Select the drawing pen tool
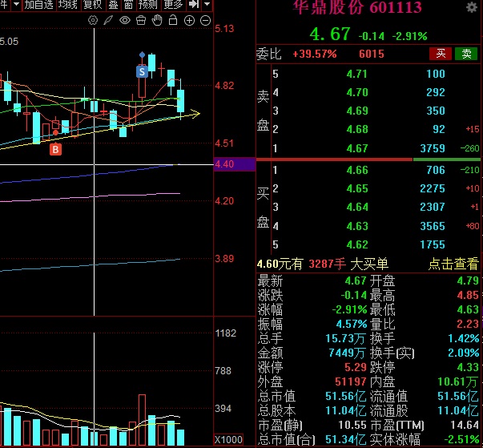This screenshot has width=483, height=448. [108, 21]
